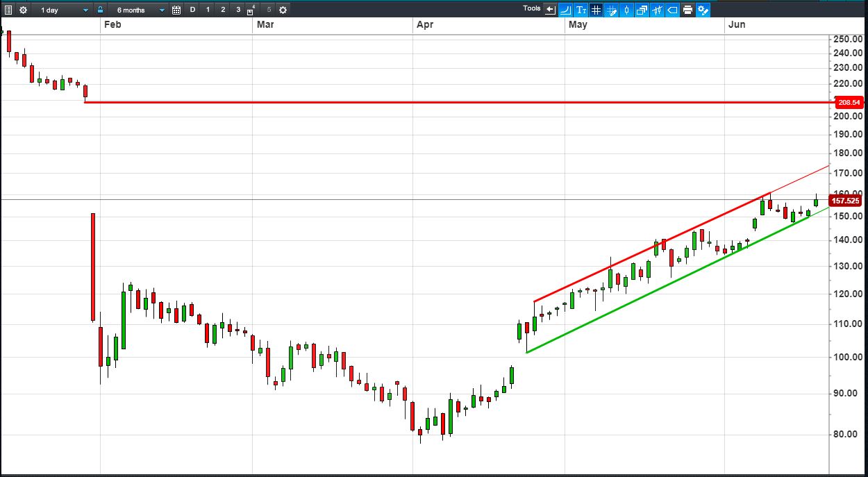868x477 pixels.
Task: Select the red upper channel trendline
Action: [x=651, y=248]
